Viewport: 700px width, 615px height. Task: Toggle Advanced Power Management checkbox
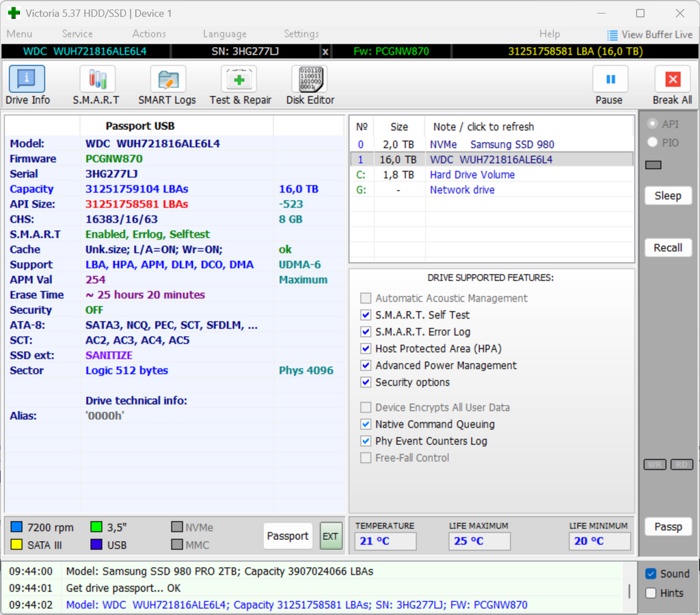(x=366, y=366)
